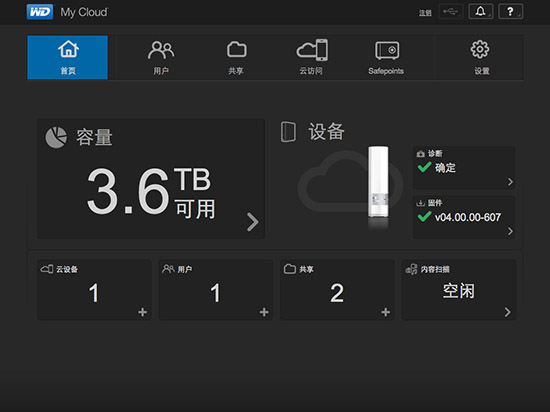This screenshot has width=550, height=412.
Task: Click the 用户 panel people icon
Action: coord(168,269)
